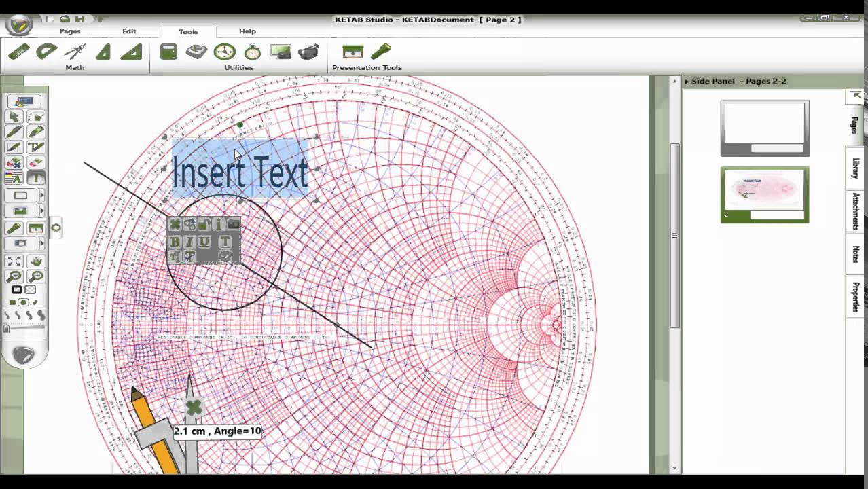Open the Pages ribbon tab

[x=70, y=31]
